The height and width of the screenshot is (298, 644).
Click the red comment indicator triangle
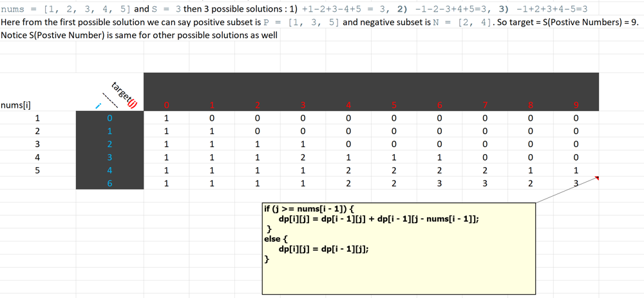[597, 178]
